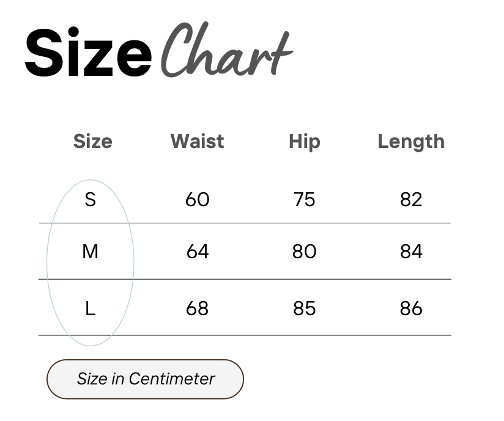Click waist value 60
Viewport: 504px width, 421px height.
pyautogui.click(x=198, y=199)
